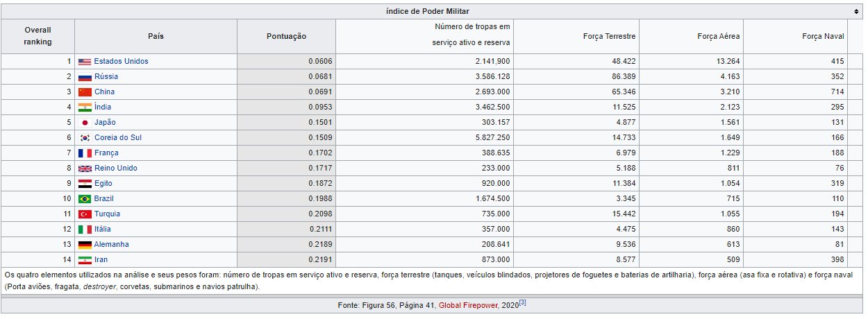Open the Egito country link
Image resolution: width=868 pixels, height=319 pixels.
tap(103, 183)
